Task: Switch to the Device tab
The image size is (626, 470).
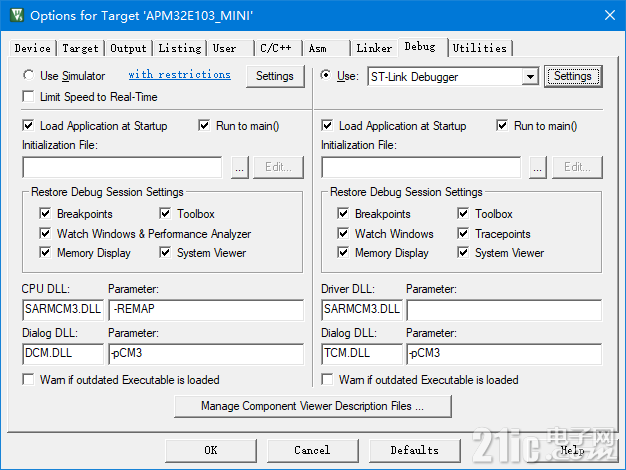Action: pyautogui.click(x=32, y=48)
